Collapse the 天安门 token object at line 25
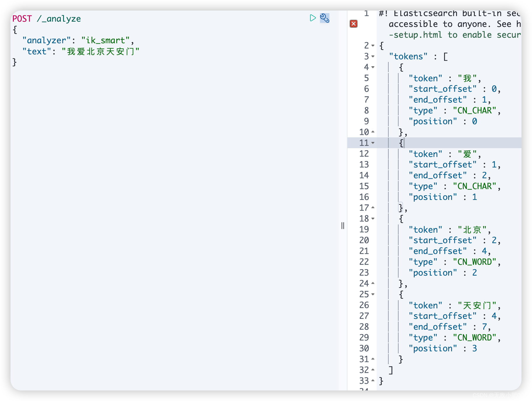This screenshot has width=532, height=401. pyautogui.click(x=373, y=294)
